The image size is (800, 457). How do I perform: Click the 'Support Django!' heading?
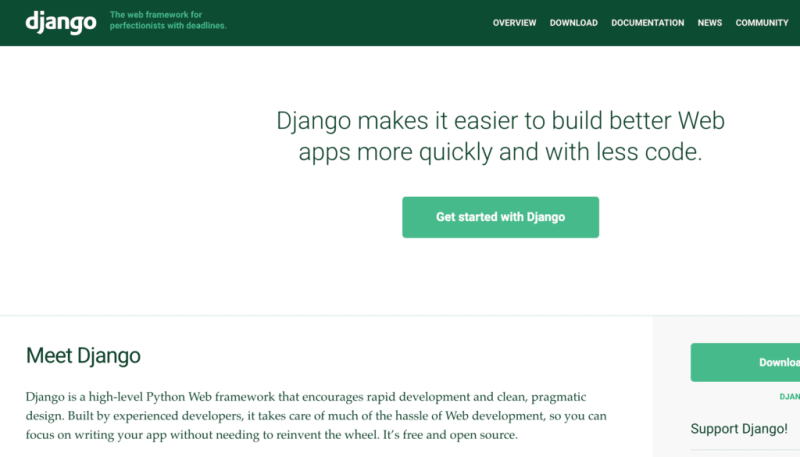(x=739, y=429)
